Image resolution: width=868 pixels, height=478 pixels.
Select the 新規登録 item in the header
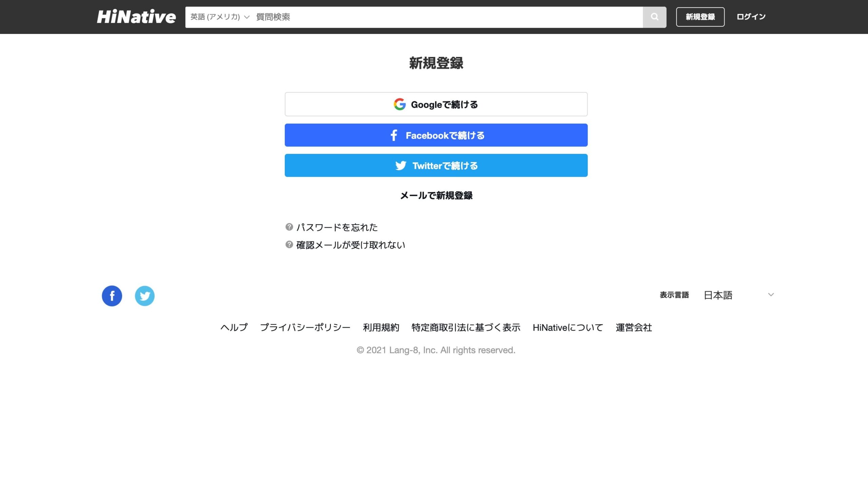click(700, 16)
